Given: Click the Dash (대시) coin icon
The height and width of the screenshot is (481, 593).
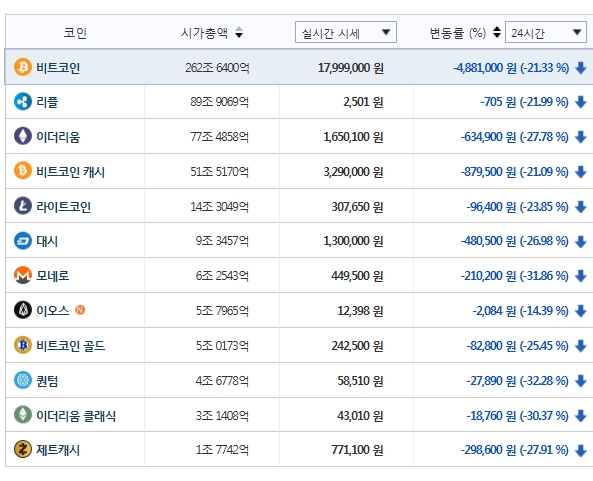Looking at the screenshot, I should [23, 240].
